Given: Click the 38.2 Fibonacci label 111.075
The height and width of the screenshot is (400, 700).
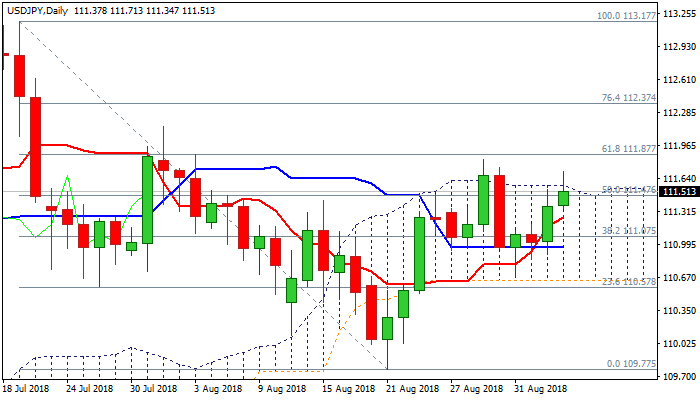Looking at the screenshot, I should pyautogui.click(x=628, y=230).
